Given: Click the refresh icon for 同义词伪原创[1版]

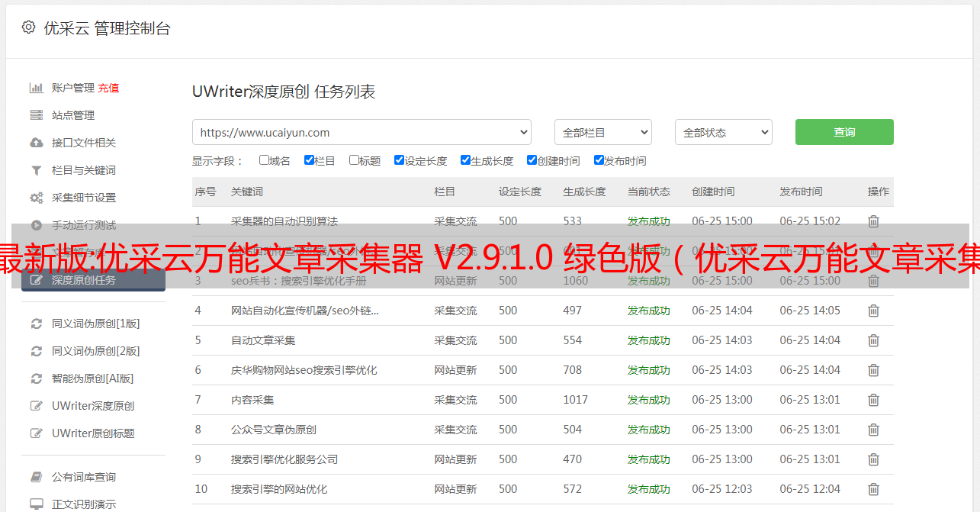Looking at the screenshot, I should point(36,324).
